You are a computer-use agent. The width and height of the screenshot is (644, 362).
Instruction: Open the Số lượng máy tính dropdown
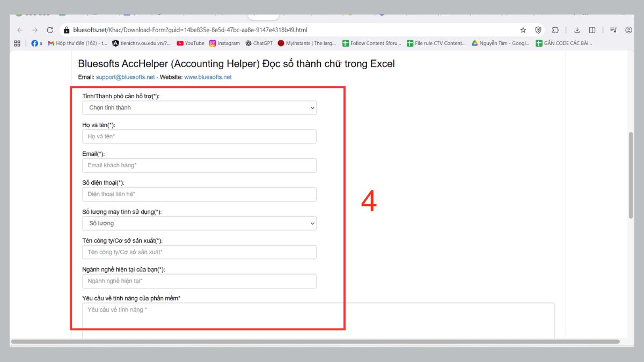(x=199, y=223)
